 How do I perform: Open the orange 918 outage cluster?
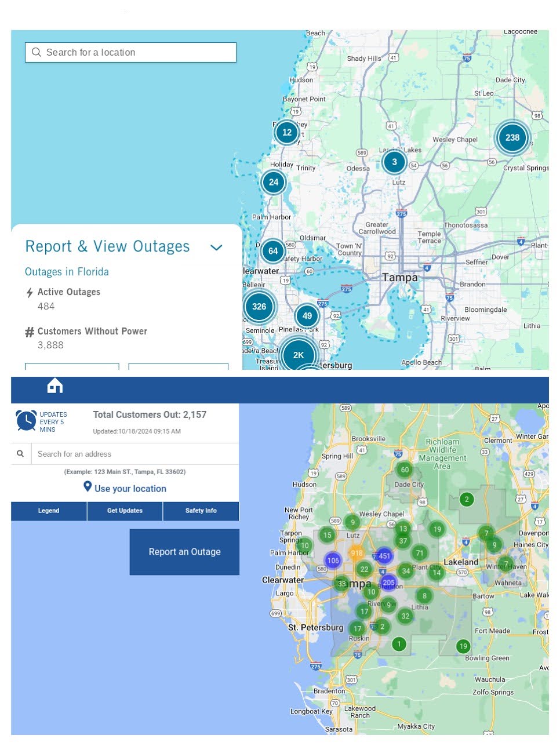click(357, 553)
